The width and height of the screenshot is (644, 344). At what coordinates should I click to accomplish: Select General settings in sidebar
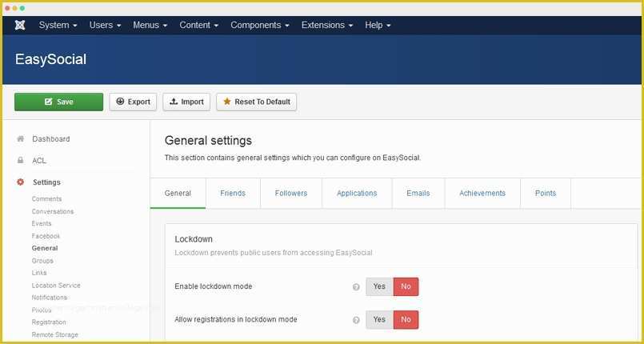(45, 248)
